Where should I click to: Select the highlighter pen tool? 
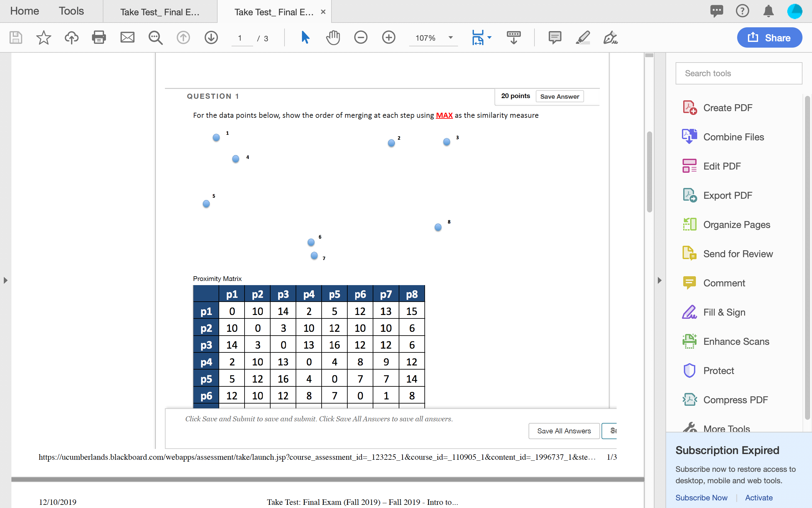coord(583,38)
